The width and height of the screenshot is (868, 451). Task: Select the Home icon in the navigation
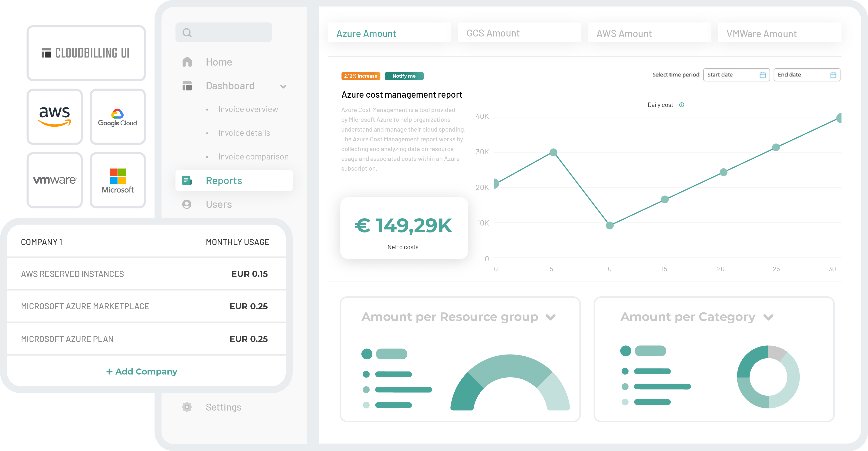click(x=187, y=62)
